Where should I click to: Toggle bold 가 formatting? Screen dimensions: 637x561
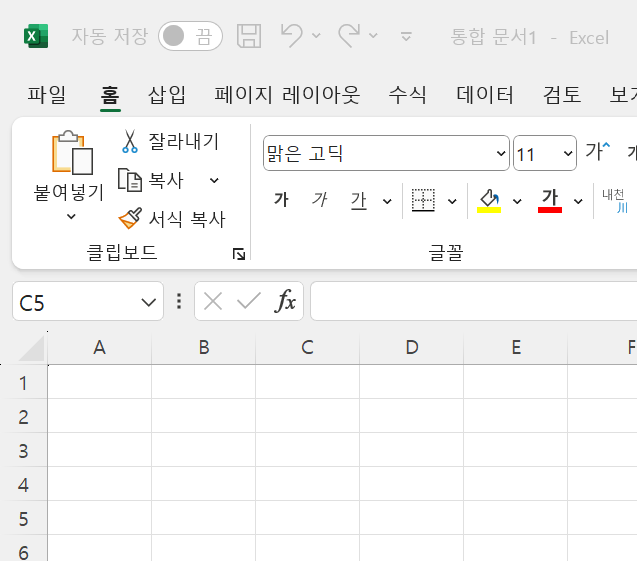pyautogui.click(x=281, y=200)
